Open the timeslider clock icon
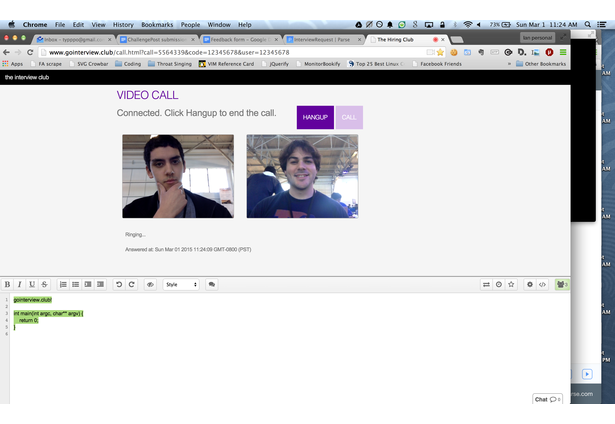Screen dimensions: 615x424 [x=499, y=284]
